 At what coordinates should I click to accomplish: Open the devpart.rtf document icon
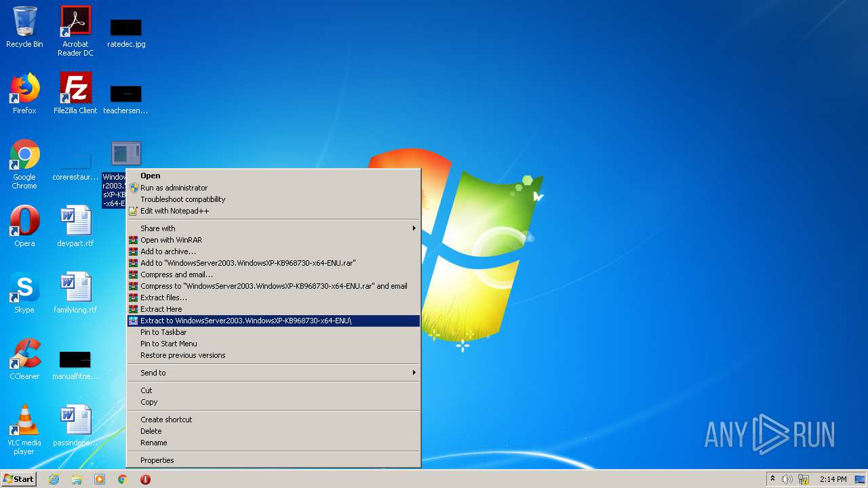click(x=75, y=226)
